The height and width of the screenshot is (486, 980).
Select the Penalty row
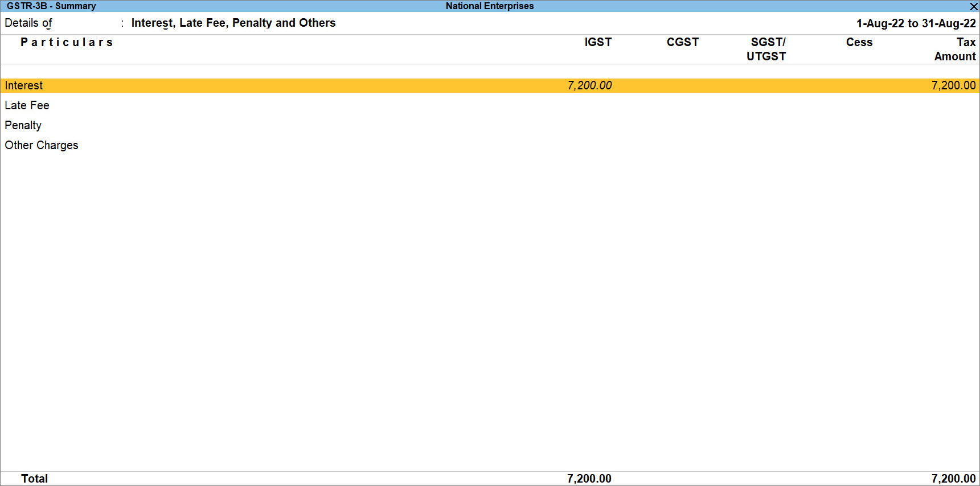[x=490, y=125]
